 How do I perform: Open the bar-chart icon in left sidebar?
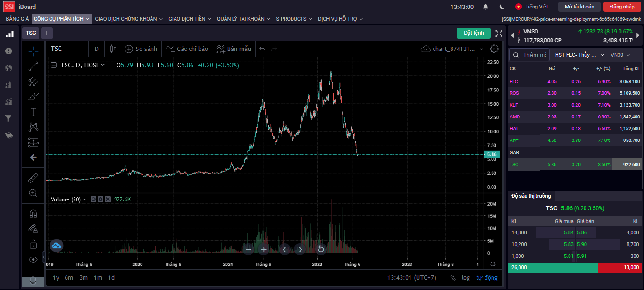(9, 34)
